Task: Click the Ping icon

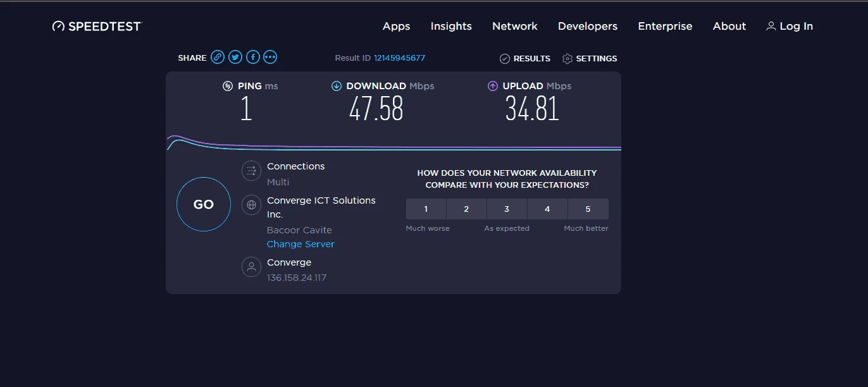Action: click(228, 86)
